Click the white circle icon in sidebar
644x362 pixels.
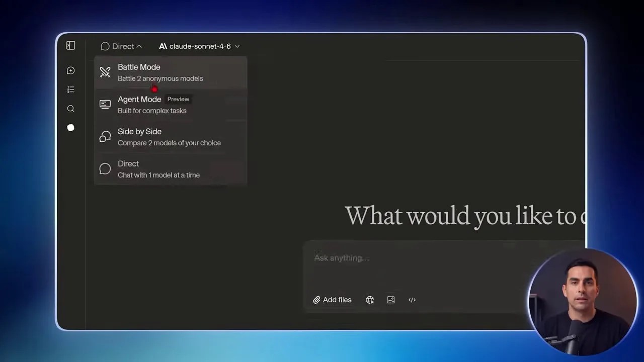click(x=71, y=128)
